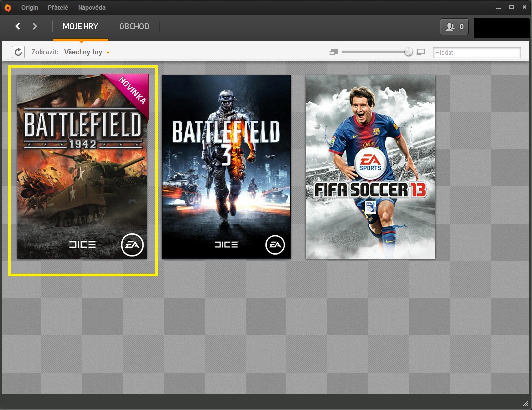Select the FIFA Soccer 13 game cover
The width and height of the screenshot is (532, 410).
370,167
